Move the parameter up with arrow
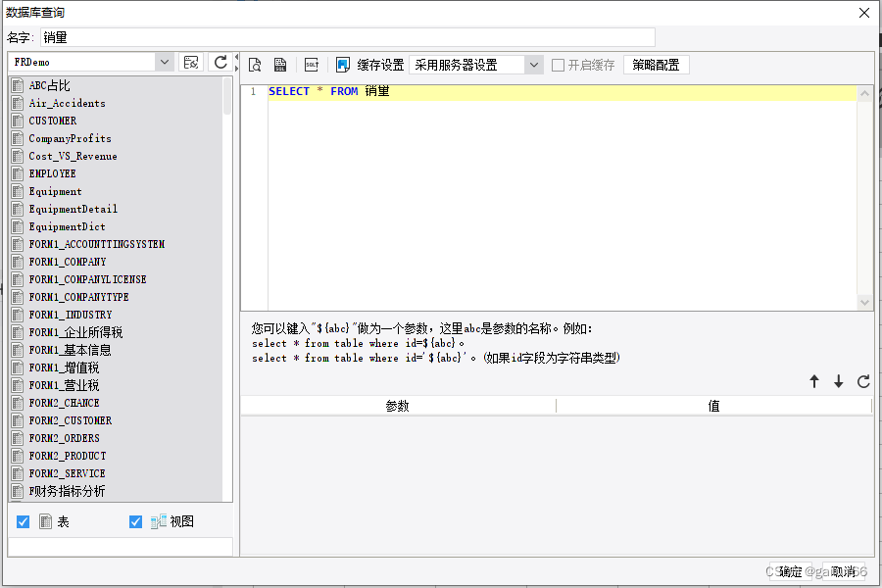This screenshot has height=588, width=882. click(814, 381)
